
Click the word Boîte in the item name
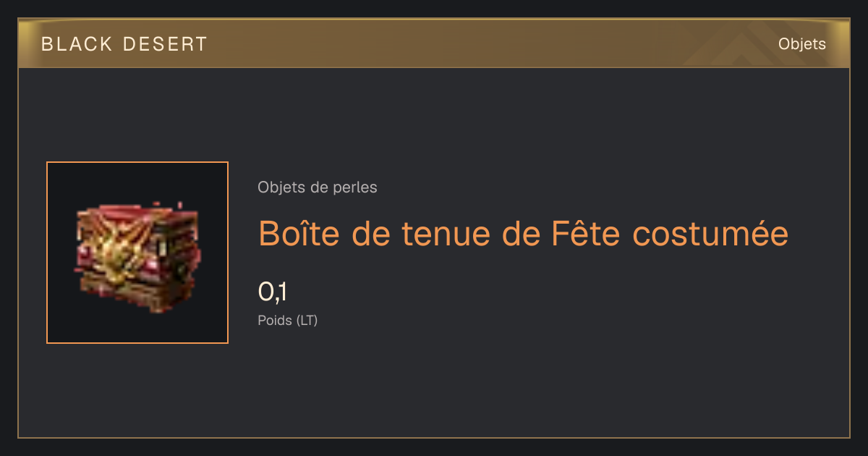coord(298,233)
